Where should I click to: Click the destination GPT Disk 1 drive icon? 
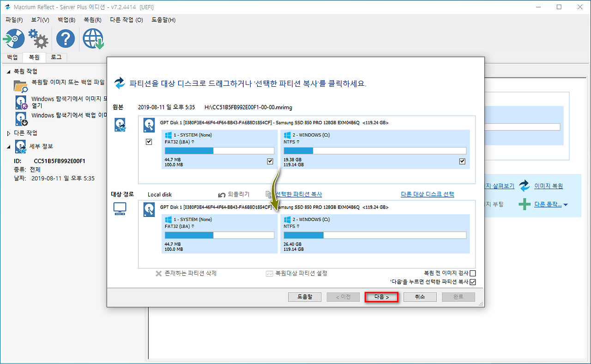coord(149,209)
